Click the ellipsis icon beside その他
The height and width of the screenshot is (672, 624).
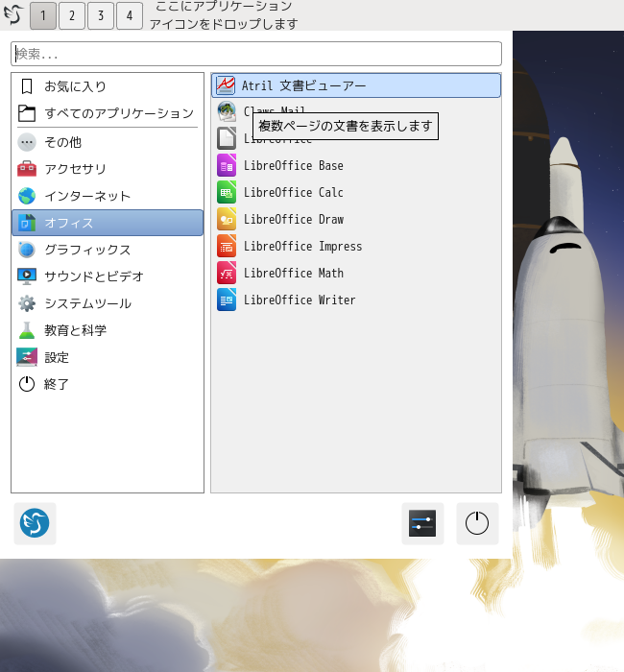pos(27,142)
